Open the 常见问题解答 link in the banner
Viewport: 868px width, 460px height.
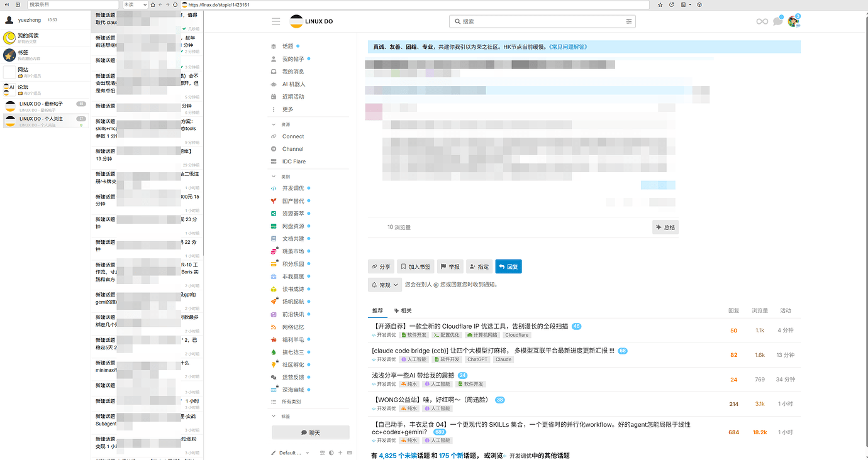[569, 47]
